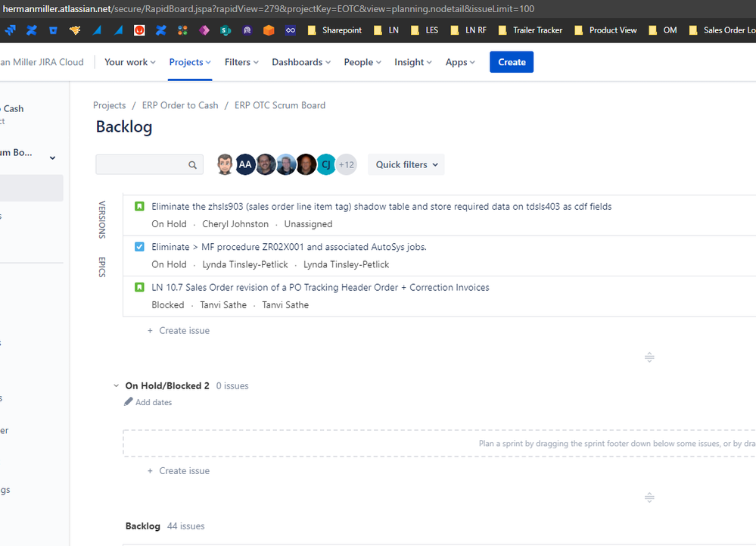Viewport: 756px width, 546px height.
Task: Open issue 'Eliminate the zhsls903' shadow table
Action: [x=381, y=207]
